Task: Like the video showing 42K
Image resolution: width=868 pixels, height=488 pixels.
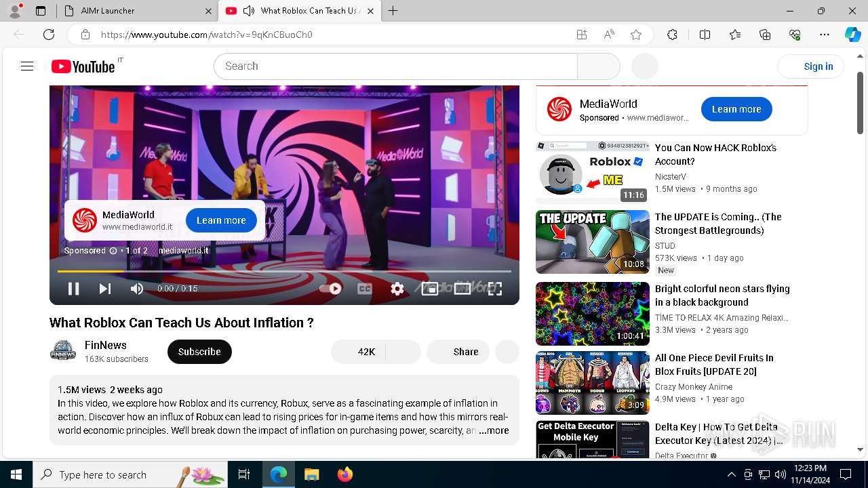Action: click(x=358, y=352)
